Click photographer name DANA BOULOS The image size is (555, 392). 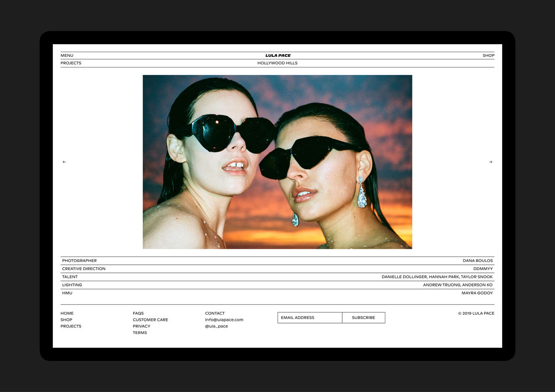[x=478, y=261]
